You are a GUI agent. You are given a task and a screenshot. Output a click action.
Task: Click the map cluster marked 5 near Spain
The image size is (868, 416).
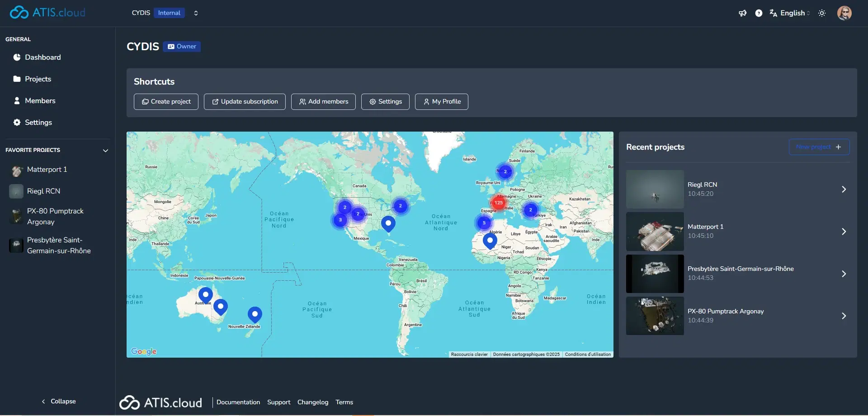[x=484, y=222]
